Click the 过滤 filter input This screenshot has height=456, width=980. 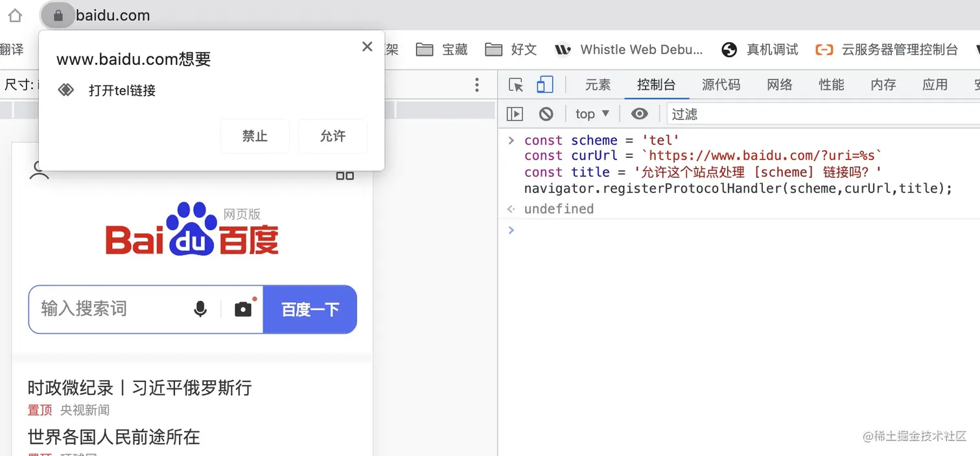823,114
